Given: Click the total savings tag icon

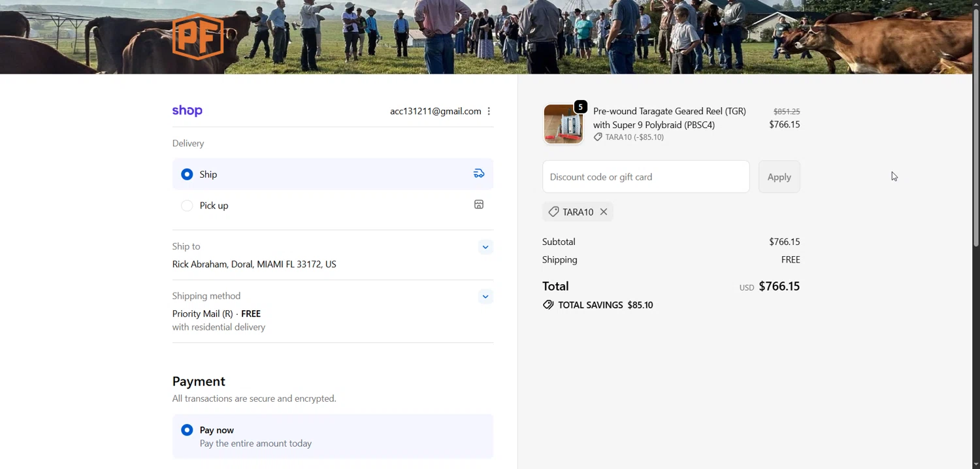Looking at the screenshot, I should 548,305.
